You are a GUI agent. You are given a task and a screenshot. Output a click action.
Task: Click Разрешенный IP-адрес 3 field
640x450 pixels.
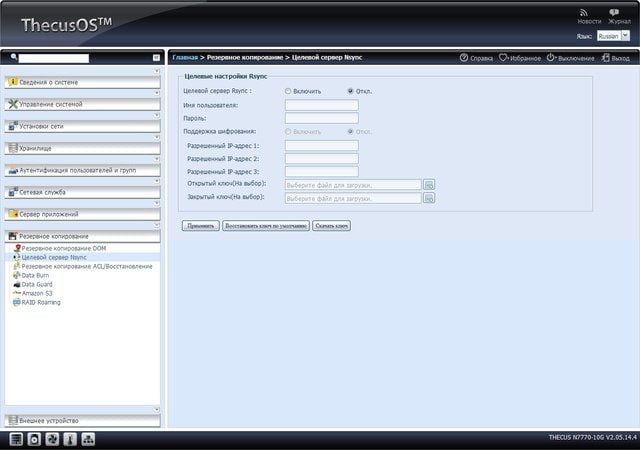coord(322,172)
